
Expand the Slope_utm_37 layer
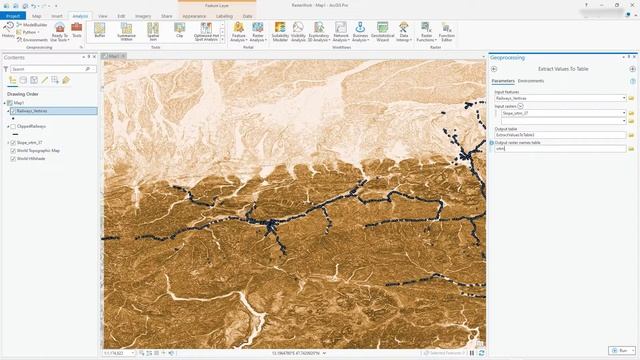tap(8, 143)
